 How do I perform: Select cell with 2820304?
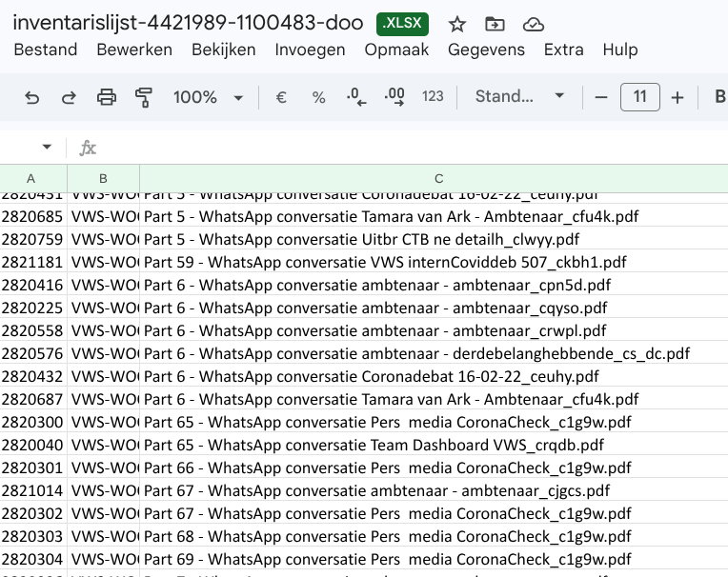click(x=33, y=559)
